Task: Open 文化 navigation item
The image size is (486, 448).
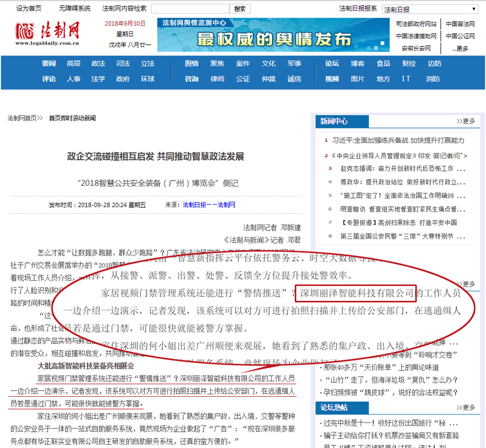Action: click(268, 64)
